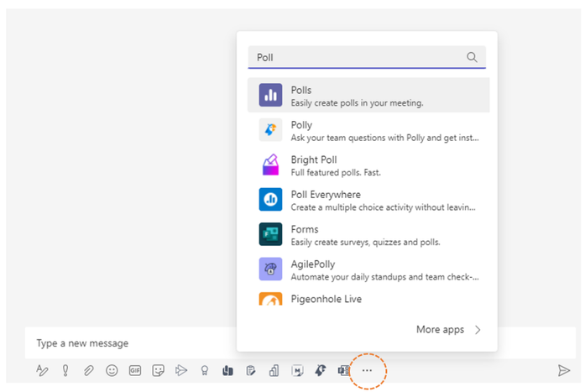Open the Praise badge icon
585x392 pixels.
pyautogui.click(x=205, y=370)
